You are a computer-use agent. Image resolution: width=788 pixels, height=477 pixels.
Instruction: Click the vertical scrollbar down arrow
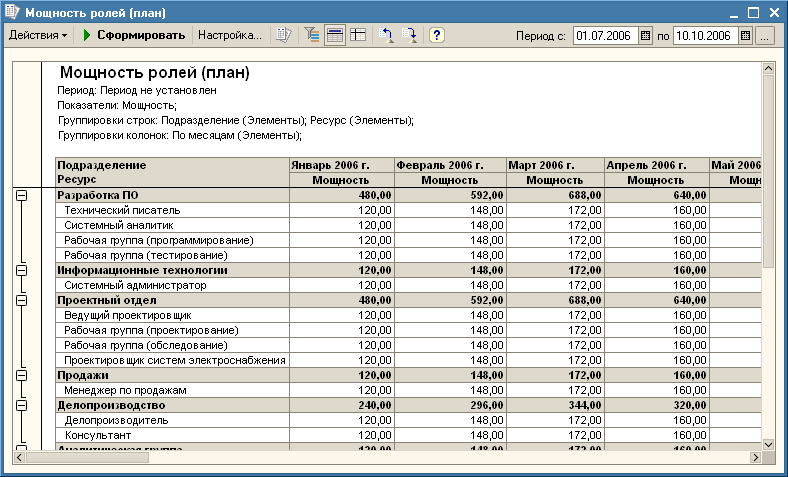769,443
